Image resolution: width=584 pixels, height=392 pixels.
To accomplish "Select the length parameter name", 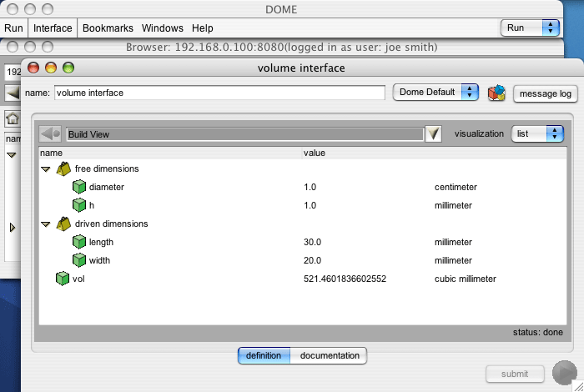I will (x=101, y=242).
